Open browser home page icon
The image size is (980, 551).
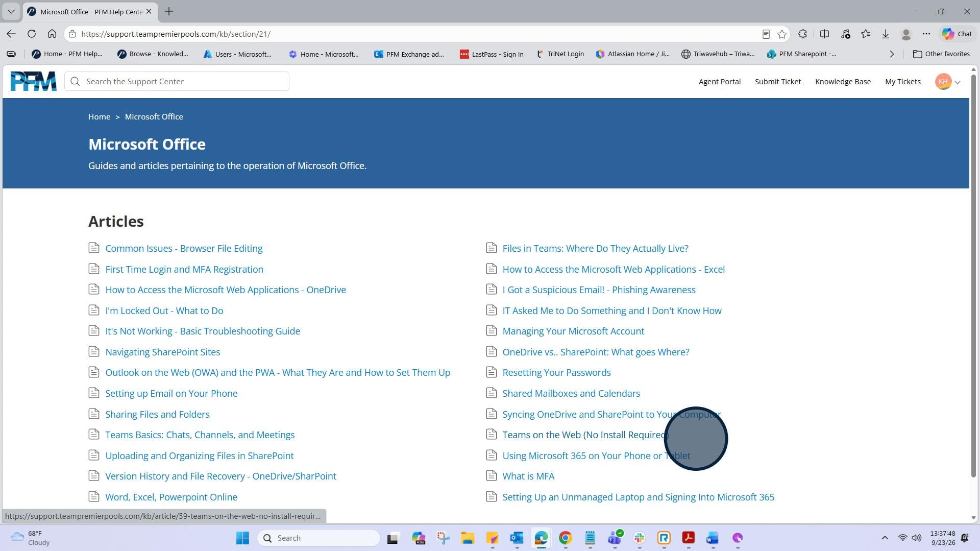[52, 34]
